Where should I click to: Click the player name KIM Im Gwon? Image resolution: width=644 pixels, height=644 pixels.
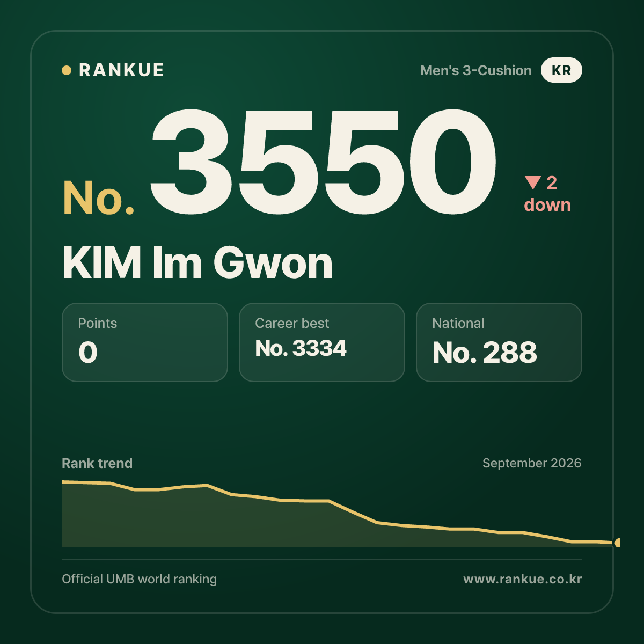197,263
